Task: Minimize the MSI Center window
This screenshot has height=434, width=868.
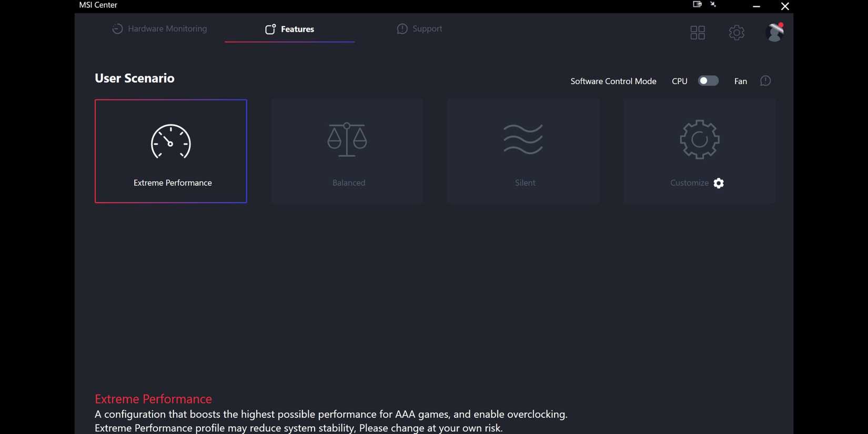Action: pos(756,6)
